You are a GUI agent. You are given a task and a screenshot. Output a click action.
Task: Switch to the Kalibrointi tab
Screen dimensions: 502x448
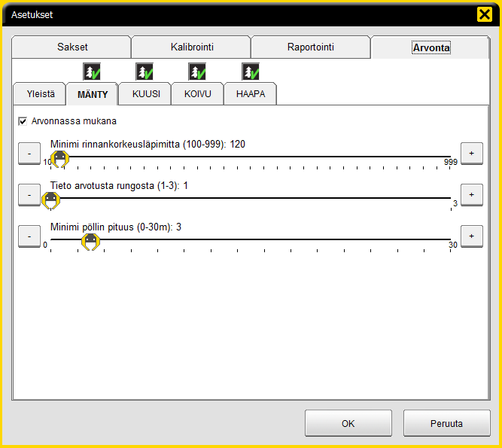[191, 47]
